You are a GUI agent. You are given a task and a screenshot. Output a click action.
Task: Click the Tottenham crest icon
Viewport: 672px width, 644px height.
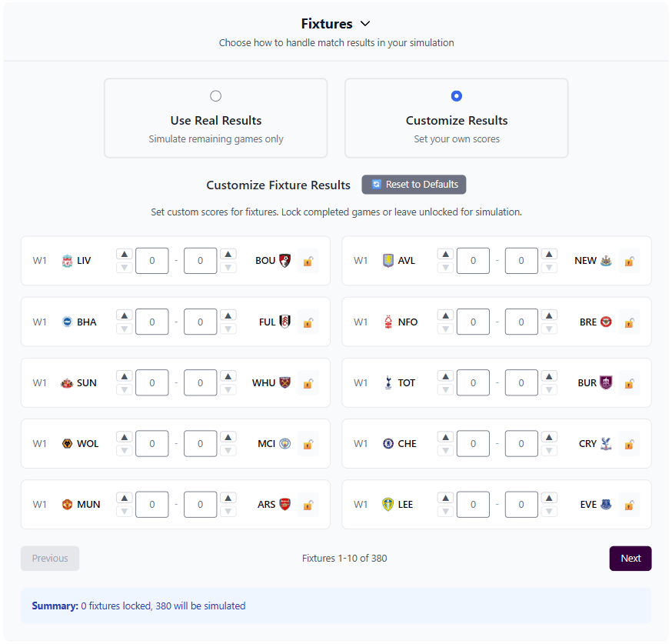[x=388, y=382]
